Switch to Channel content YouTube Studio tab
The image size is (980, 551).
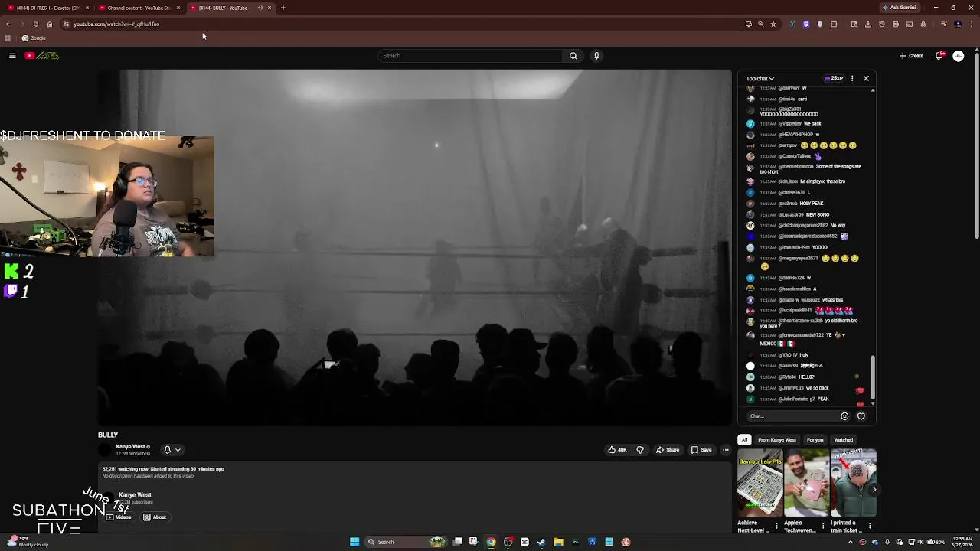[139, 8]
